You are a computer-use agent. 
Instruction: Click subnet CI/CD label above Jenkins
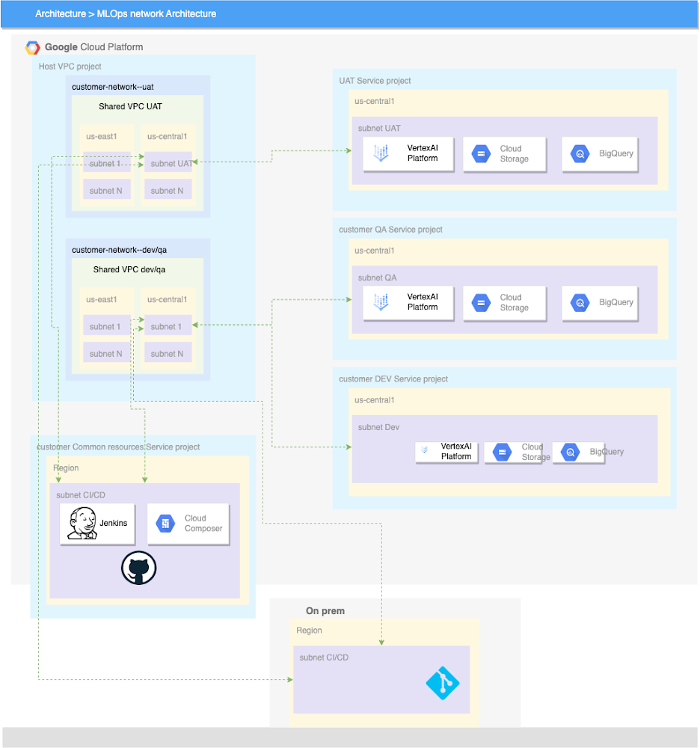click(81, 495)
